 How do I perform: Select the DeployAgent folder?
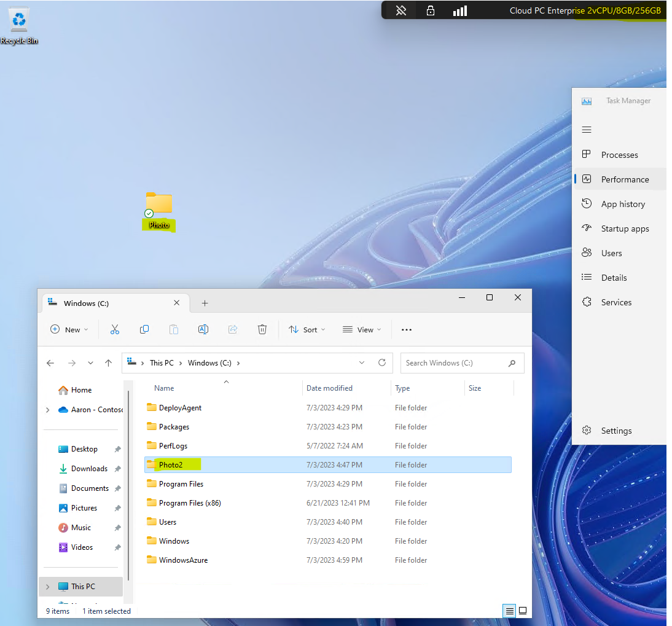[328, 408]
